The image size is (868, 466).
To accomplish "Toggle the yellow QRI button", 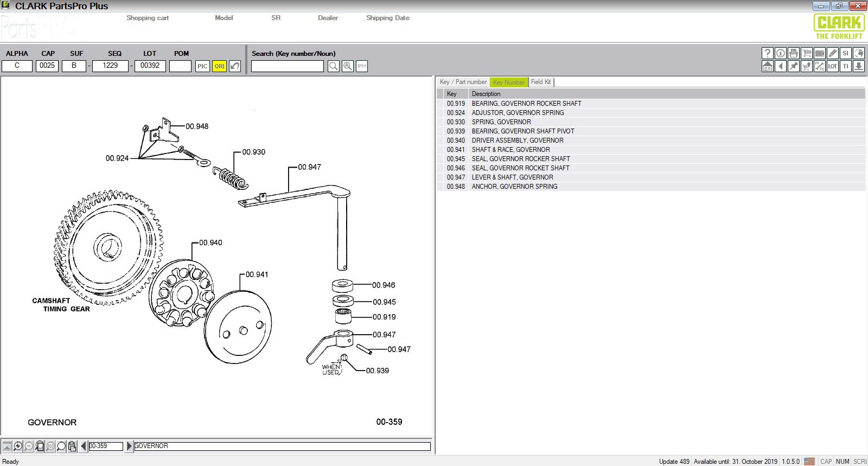I will click(x=219, y=66).
